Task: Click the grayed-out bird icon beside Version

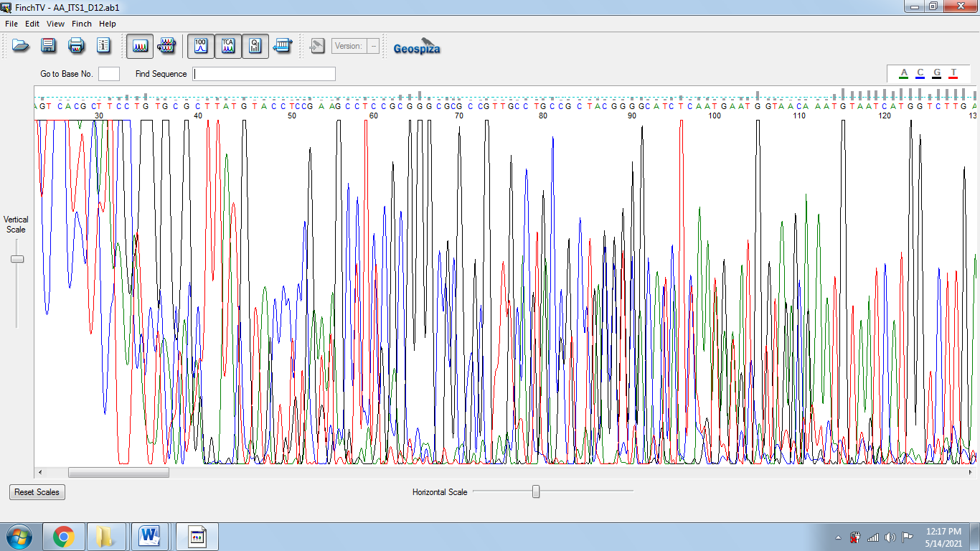Action: pos(316,46)
